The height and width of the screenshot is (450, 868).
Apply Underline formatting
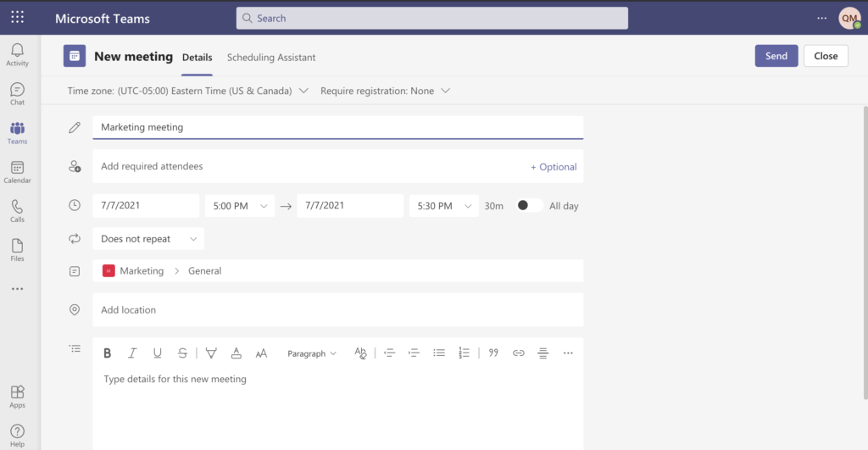[x=157, y=353]
